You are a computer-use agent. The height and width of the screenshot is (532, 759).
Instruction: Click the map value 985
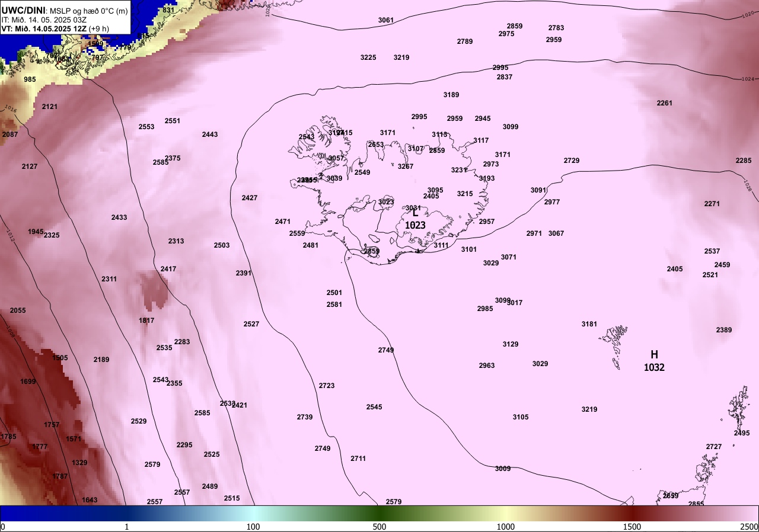pos(30,79)
